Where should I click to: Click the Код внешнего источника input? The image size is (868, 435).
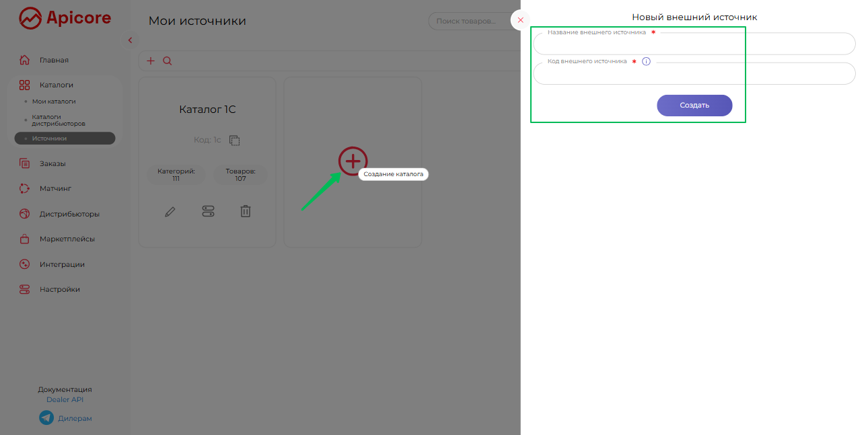pyautogui.click(x=694, y=75)
